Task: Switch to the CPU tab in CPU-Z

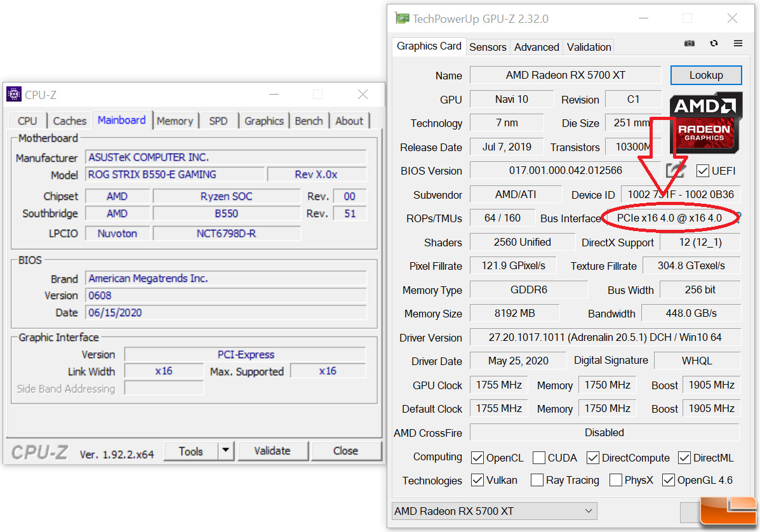Action: click(27, 121)
